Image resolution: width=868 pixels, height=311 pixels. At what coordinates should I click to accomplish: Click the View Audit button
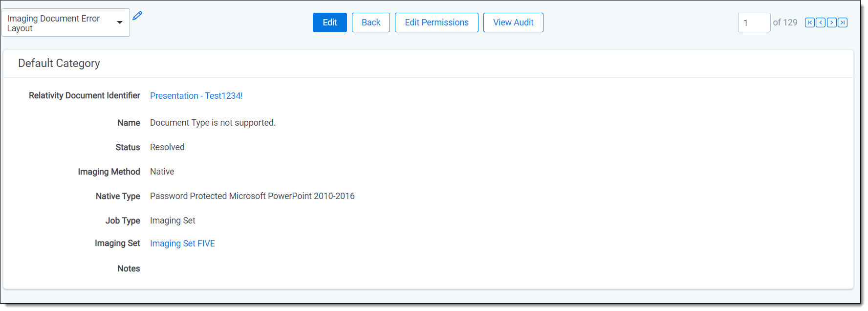click(513, 22)
